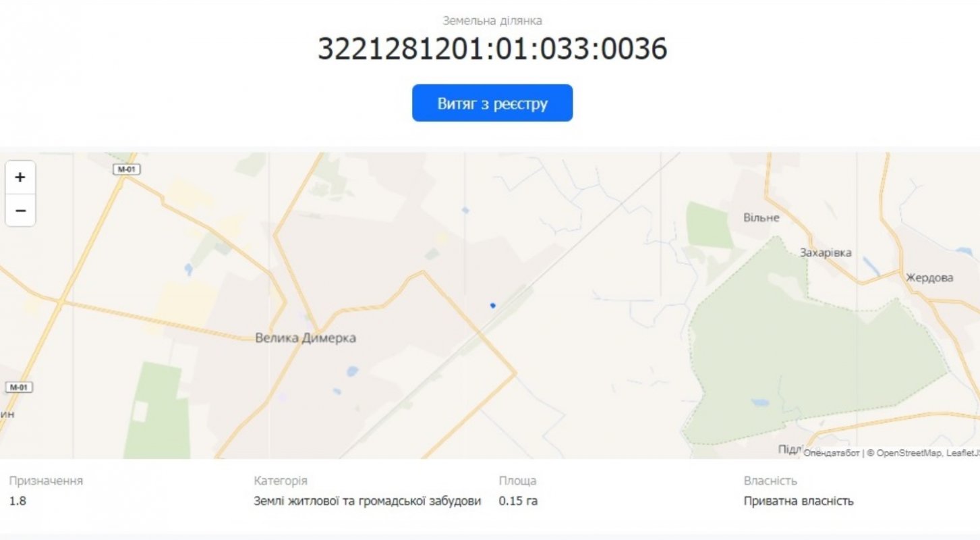Click the Захарівка village label
The width and height of the screenshot is (980, 540).
[826, 253]
